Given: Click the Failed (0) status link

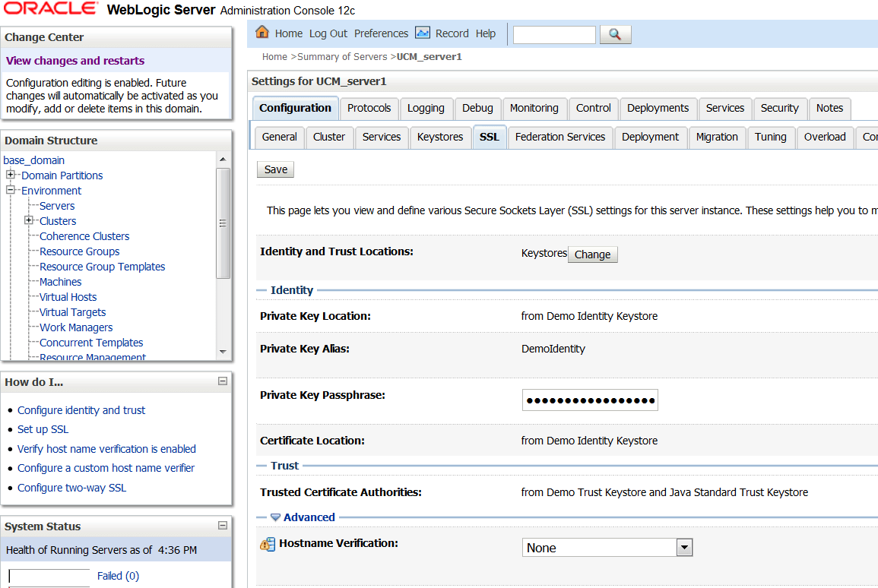Looking at the screenshot, I should tap(118, 576).
